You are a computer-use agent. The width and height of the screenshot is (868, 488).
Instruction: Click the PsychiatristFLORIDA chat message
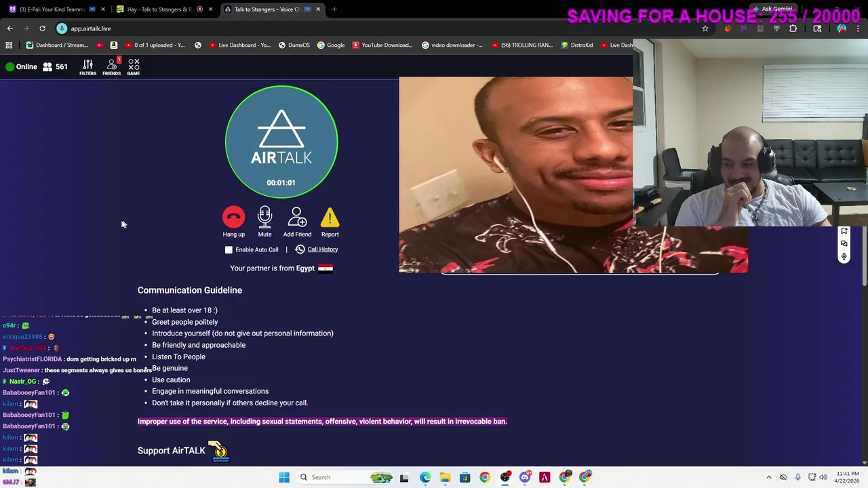69,359
